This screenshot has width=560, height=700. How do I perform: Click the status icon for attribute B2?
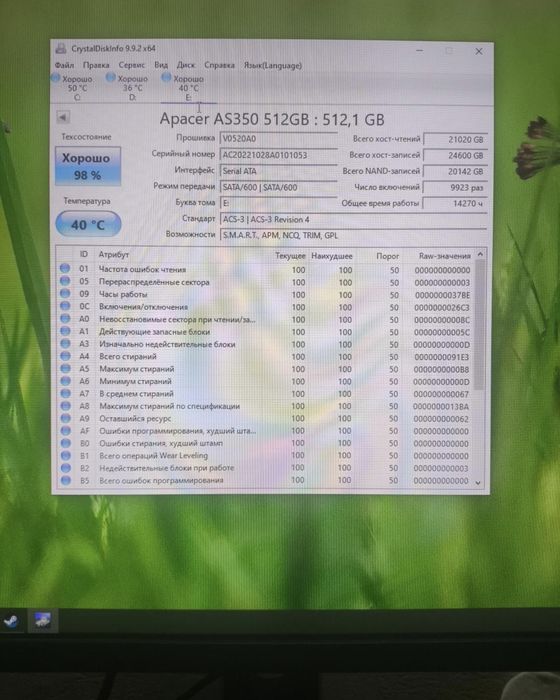click(x=65, y=468)
